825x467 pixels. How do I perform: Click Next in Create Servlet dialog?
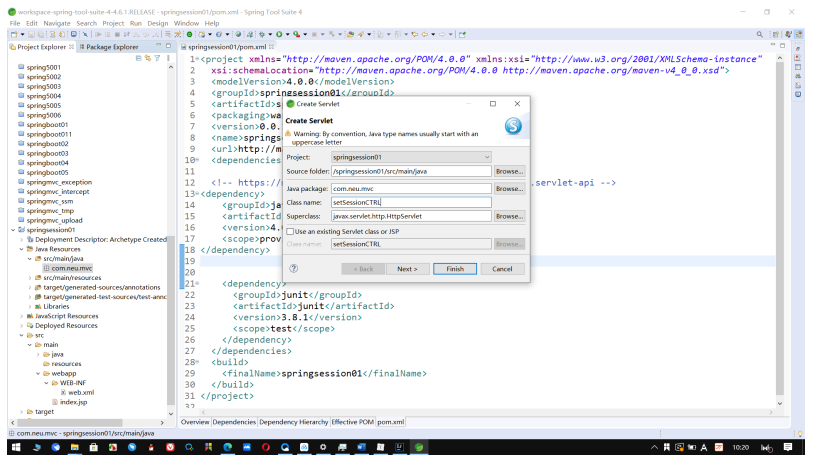pos(407,269)
